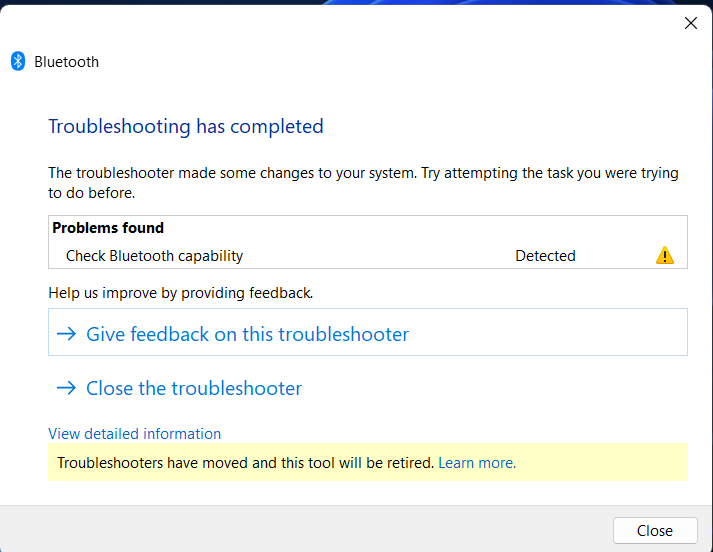Click the Problems found header
The width and height of the screenshot is (713, 552).
108,227
